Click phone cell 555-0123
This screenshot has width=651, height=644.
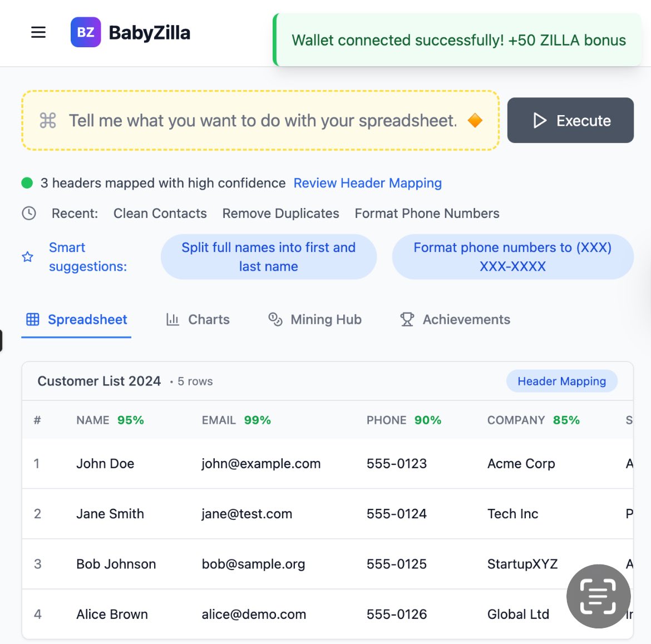[x=397, y=463]
